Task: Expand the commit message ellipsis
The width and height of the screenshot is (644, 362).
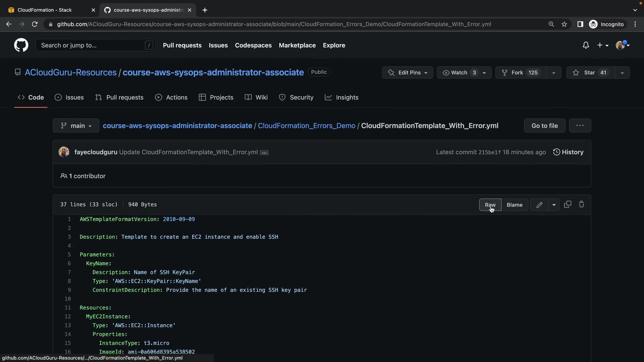Action: 264,153
